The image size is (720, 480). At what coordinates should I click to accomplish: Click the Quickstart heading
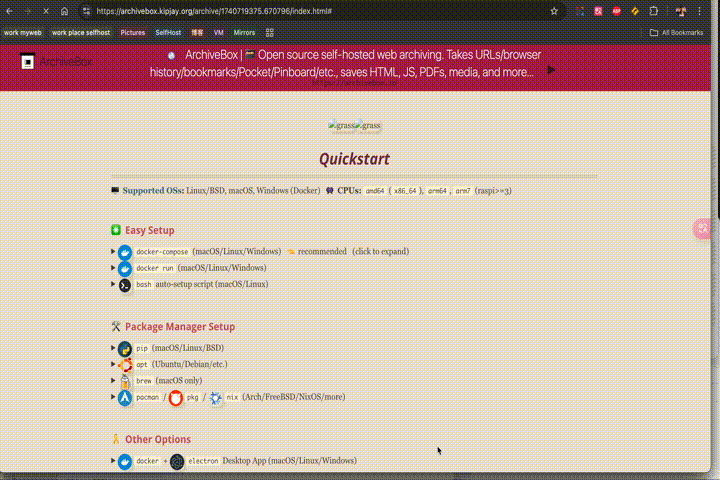(354, 159)
